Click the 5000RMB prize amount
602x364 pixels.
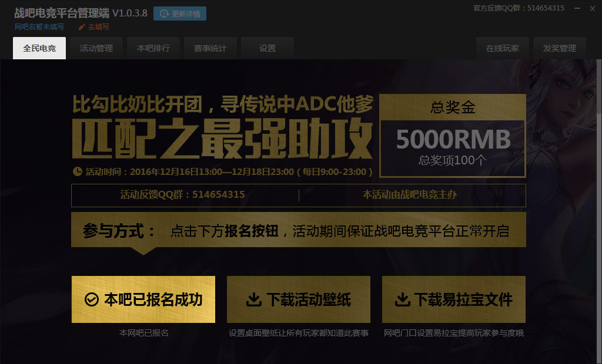(x=453, y=139)
